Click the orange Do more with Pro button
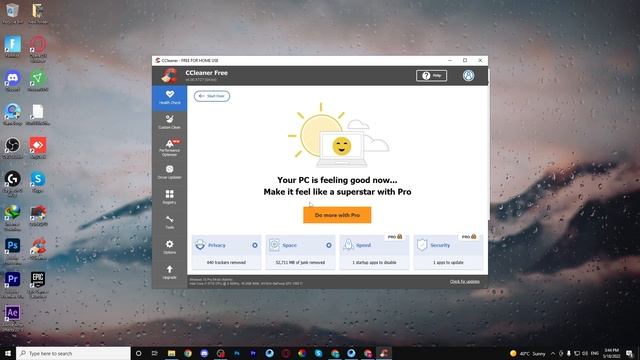Screen dimensions: 640x360 337,215
